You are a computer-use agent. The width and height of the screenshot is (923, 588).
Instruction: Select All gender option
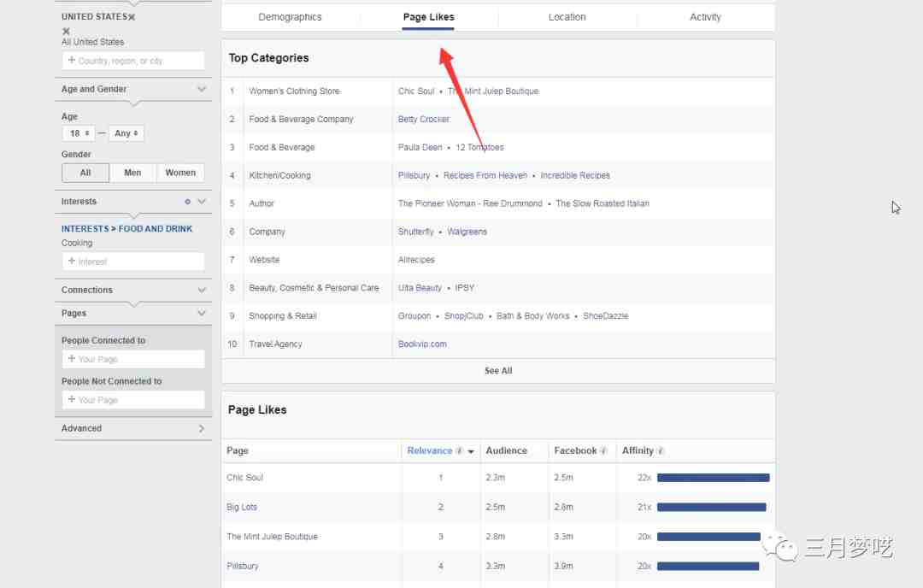pyautogui.click(x=85, y=173)
